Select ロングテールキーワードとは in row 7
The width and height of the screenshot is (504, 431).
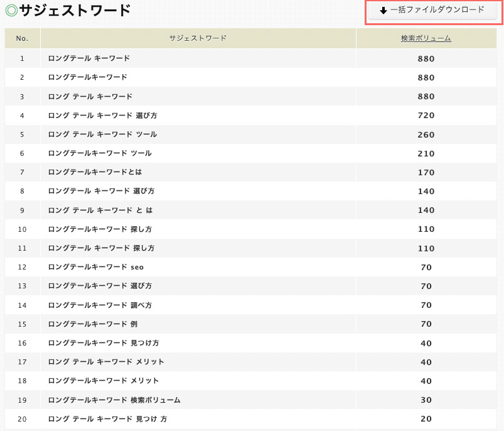[x=95, y=172]
